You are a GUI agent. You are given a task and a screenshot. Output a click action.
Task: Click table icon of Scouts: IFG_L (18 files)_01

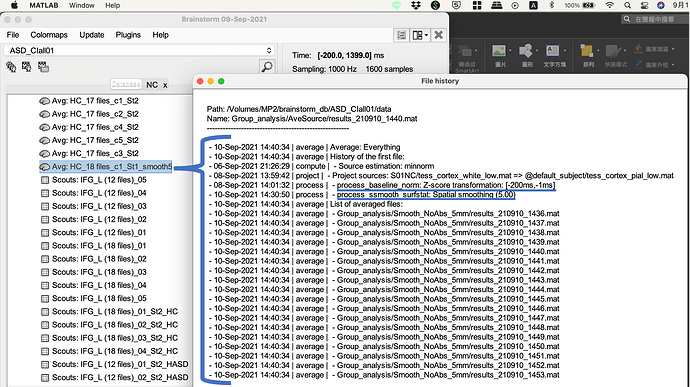point(45,246)
